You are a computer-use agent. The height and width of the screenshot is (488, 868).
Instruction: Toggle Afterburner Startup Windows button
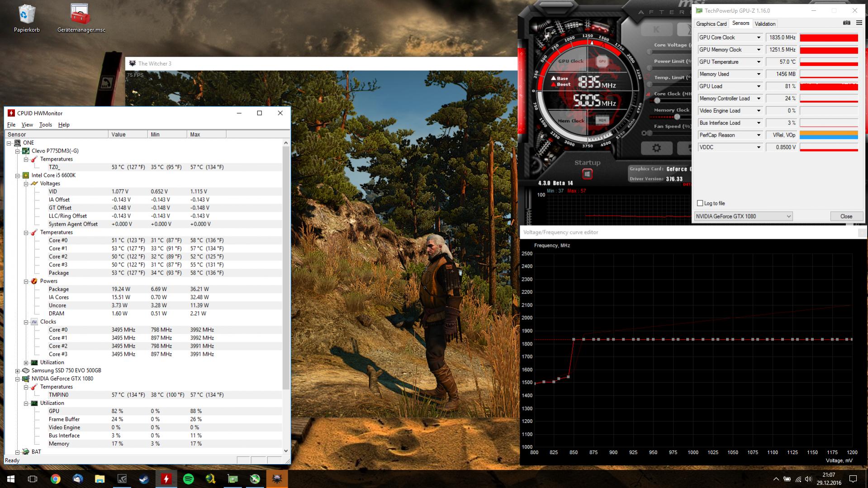pyautogui.click(x=587, y=174)
